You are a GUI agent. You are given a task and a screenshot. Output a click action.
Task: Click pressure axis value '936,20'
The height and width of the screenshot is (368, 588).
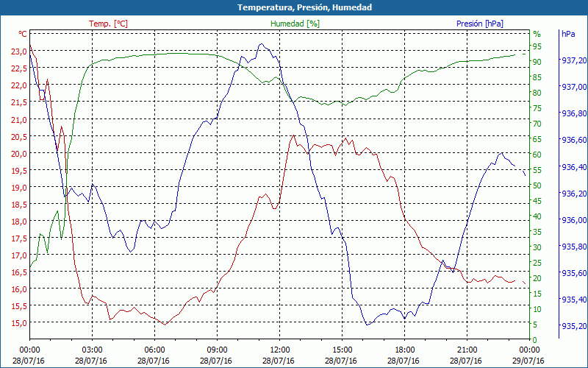pos(573,193)
